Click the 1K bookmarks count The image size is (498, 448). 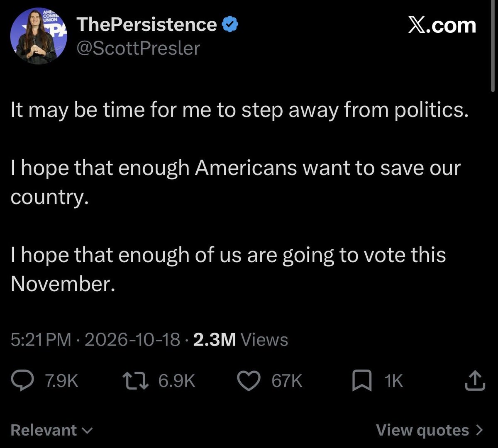pos(393,381)
